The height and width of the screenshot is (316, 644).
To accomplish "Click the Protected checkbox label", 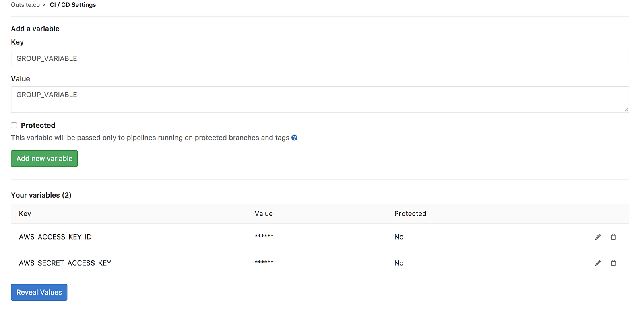I will tap(38, 125).
